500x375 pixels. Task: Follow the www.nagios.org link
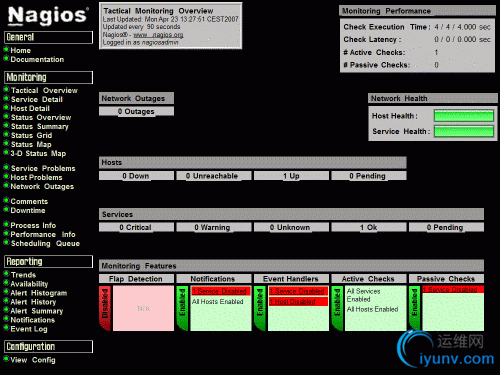click(x=158, y=35)
